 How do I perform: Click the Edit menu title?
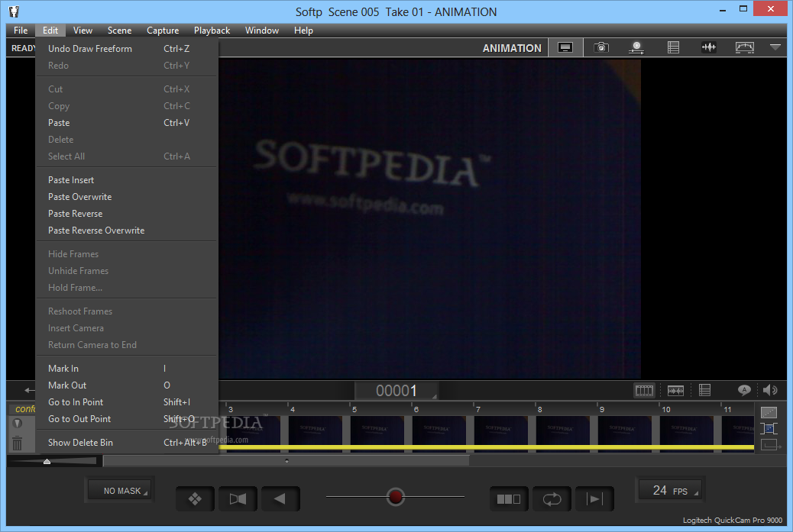[50, 31]
